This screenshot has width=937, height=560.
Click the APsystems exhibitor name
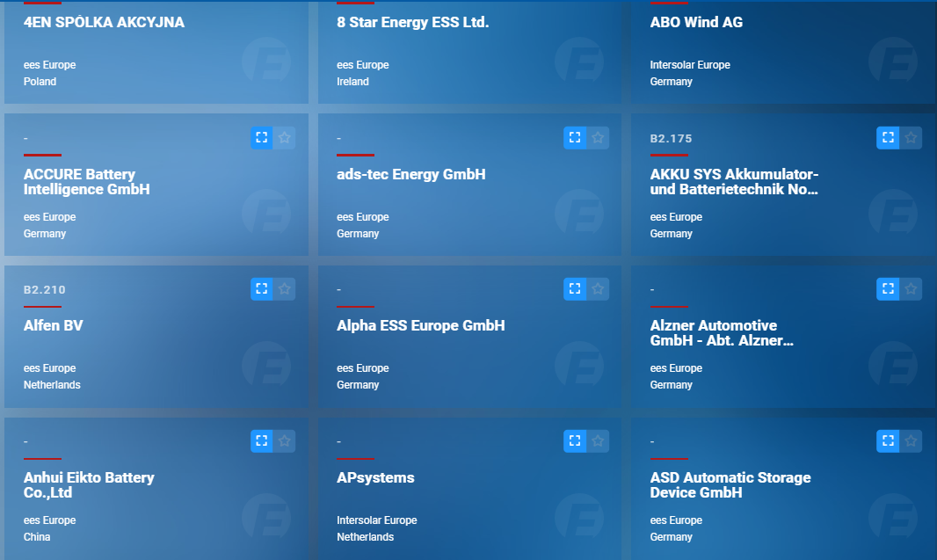(375, 477)
